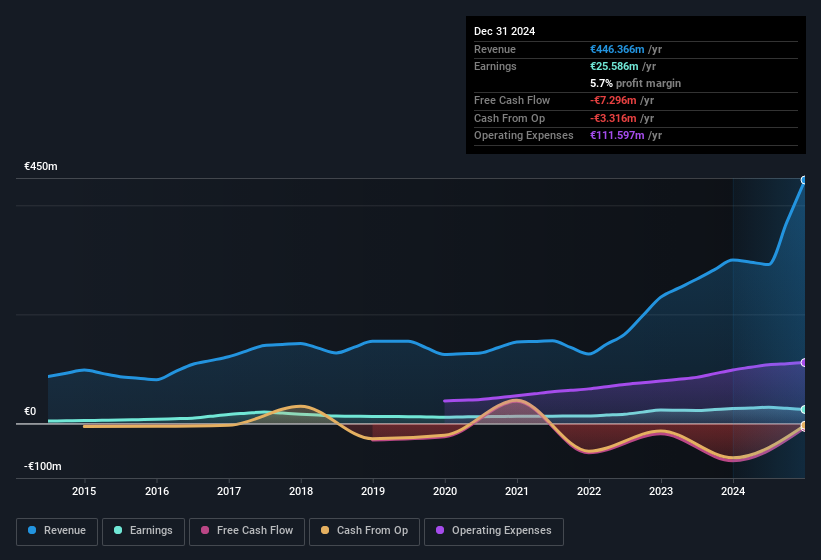Click the Revenue label in the tooltip
The image size is (821, 560).
(x=495, y=49)
